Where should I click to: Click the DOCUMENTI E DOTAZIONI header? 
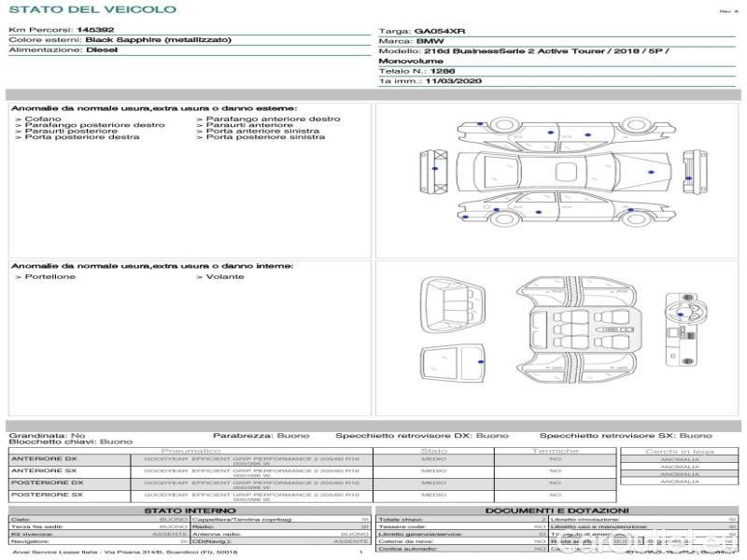tap(557, 511)
